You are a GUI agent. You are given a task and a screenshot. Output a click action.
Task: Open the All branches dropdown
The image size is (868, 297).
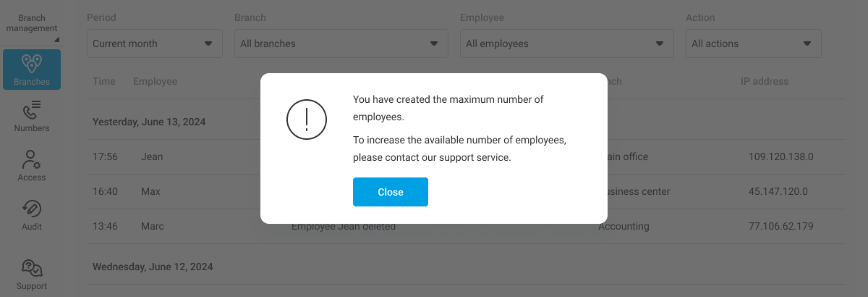[x=340, y=43]
